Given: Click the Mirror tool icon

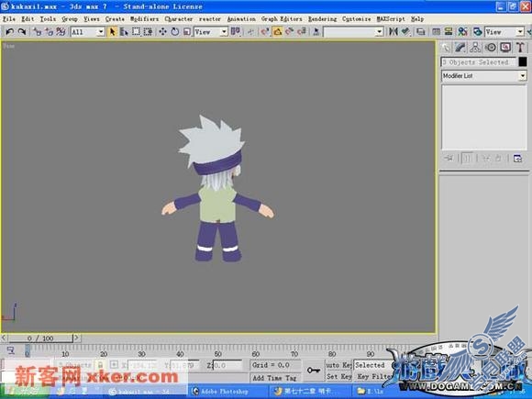Looking at the screenshot, I should tap(393, 31).
